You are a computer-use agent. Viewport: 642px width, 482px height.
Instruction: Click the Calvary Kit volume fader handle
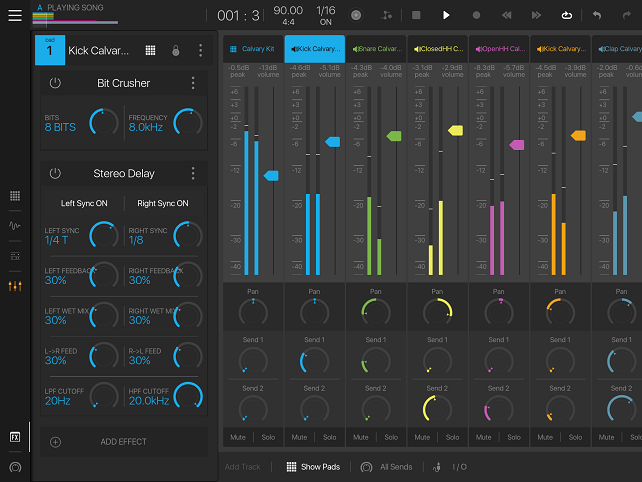271,176
